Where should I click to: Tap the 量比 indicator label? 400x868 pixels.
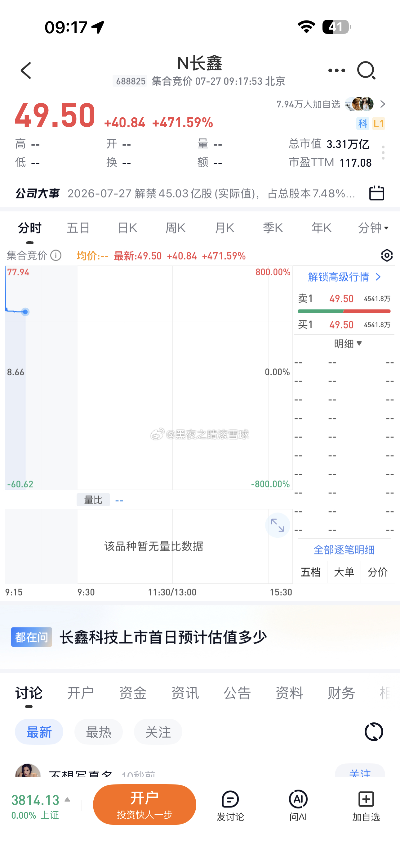93,500
